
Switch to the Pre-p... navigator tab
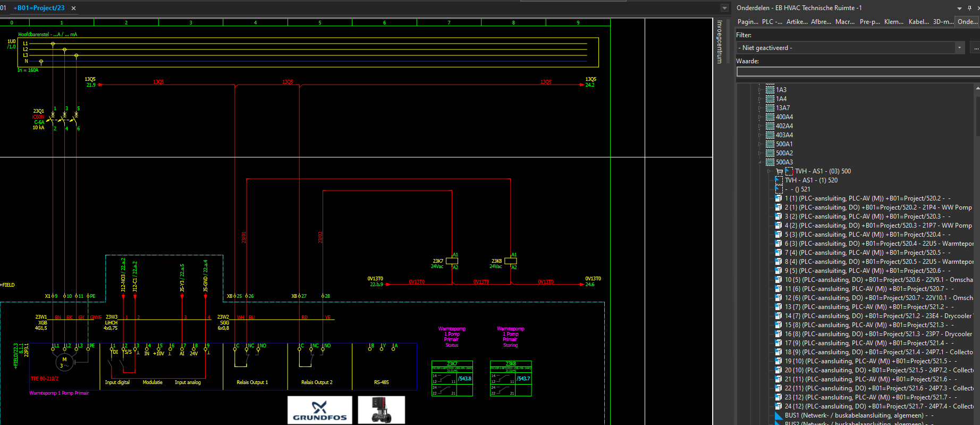[x=869, y=22]
